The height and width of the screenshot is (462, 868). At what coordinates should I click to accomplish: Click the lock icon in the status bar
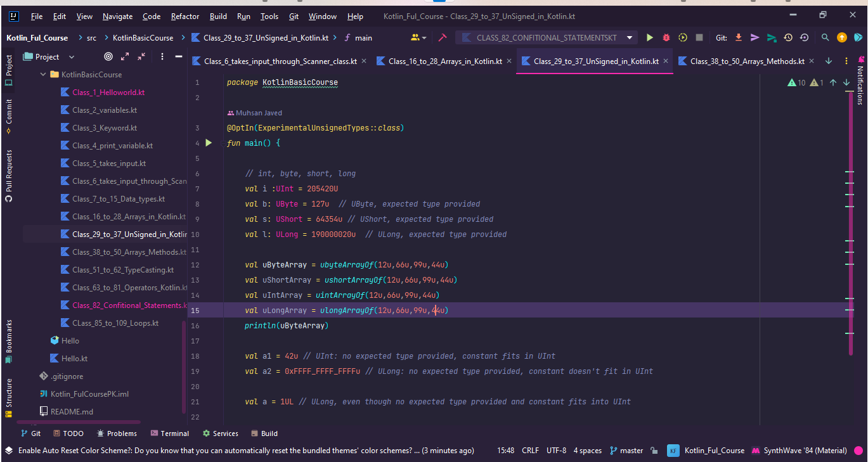click(655, 451)
